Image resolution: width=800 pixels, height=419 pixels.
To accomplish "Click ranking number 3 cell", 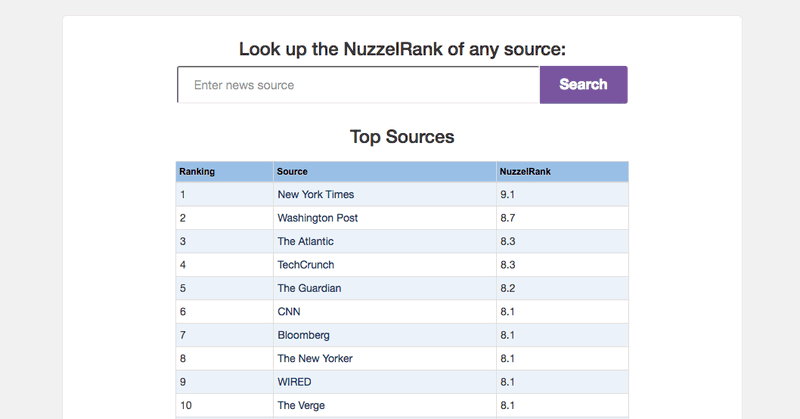I will (224, 241).
